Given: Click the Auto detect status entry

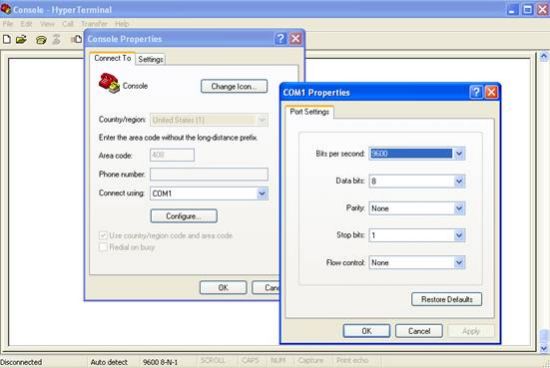Looking at the screenshot, I should pos(109,362).
